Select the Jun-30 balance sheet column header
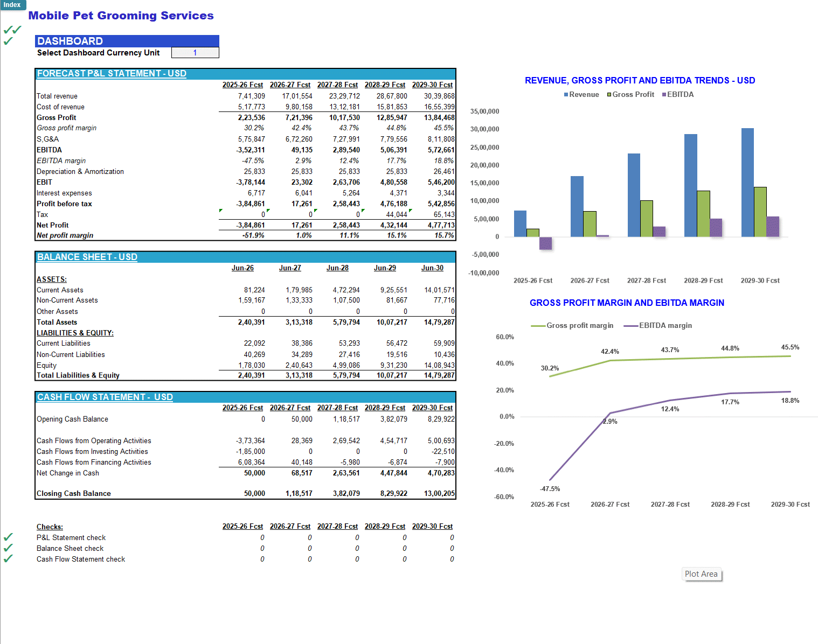Image resolution: width=818 pixels, height=644 pixels. point(432,268)
